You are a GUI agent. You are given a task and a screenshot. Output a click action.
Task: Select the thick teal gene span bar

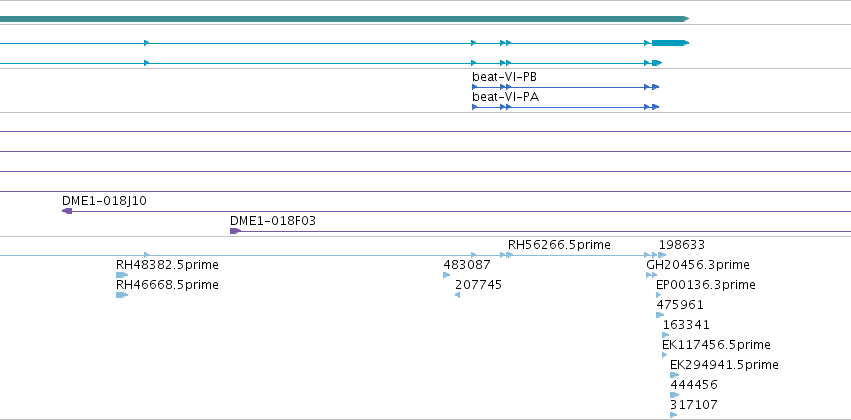click(344, 19)
